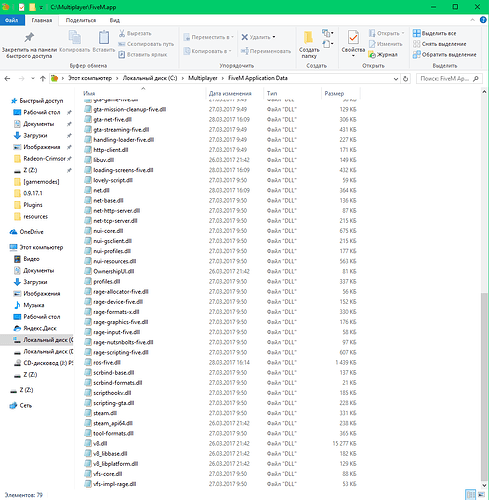The height and width of the screenshot is (500, 489).
Task: Click Вставить ярлык in ribbon
Action: coord(143,54)
